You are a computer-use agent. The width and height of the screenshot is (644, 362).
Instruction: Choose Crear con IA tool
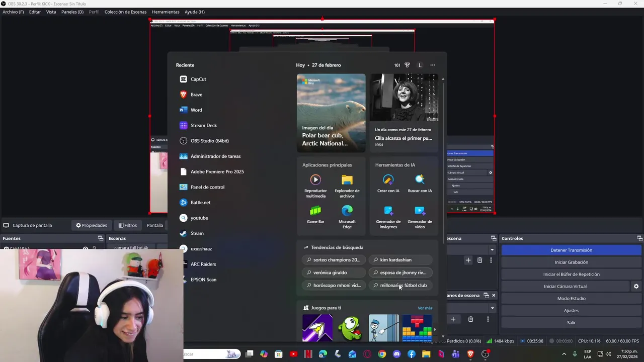coord(388,184)
